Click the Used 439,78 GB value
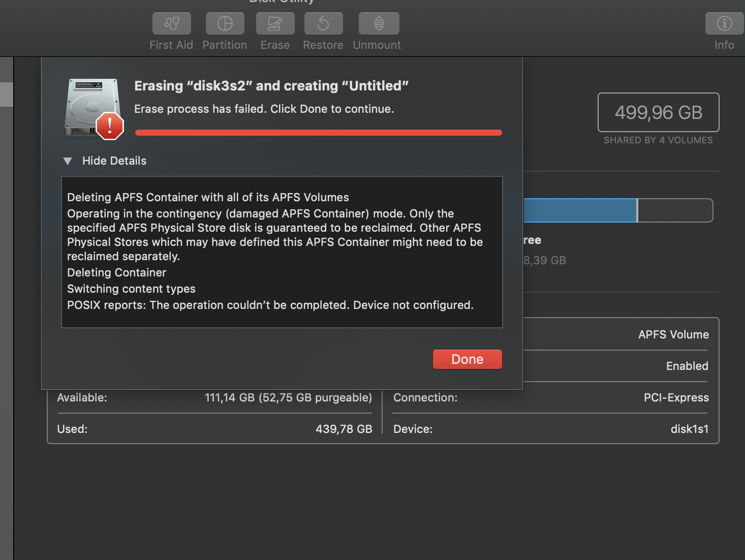This screenshot has width=745, height=560. tap(344, 429)
